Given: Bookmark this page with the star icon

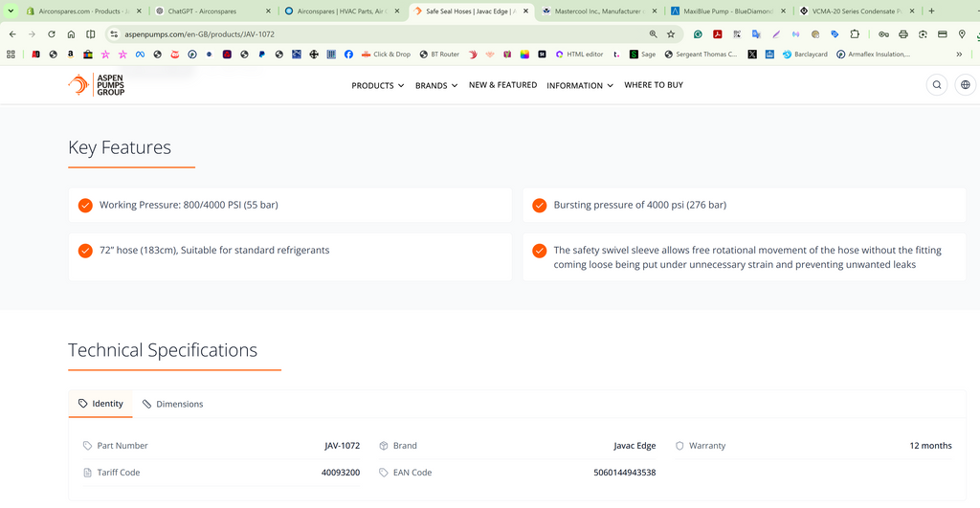Looking at the screenshot, I should [x=671, y=34].
